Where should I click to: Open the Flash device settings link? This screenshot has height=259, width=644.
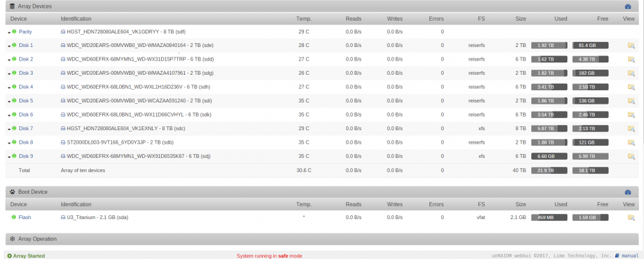pos(24,217)
